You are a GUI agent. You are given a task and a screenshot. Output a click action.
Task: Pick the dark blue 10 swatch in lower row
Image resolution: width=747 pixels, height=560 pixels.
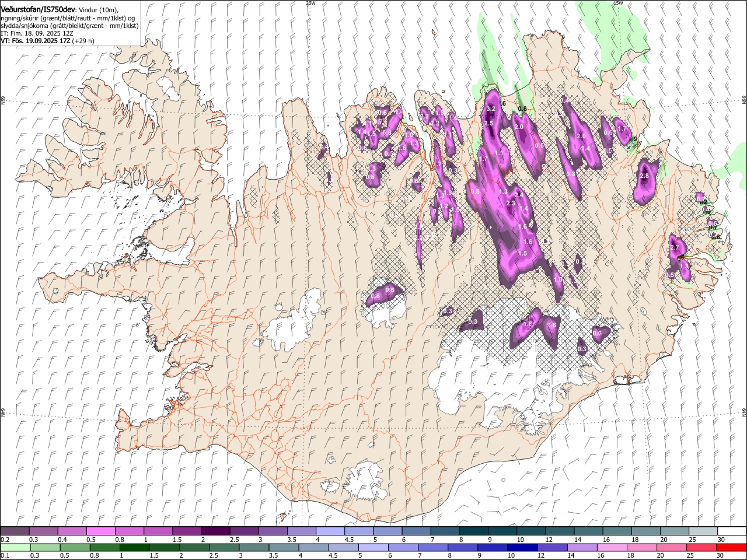[x=522, y=547]
